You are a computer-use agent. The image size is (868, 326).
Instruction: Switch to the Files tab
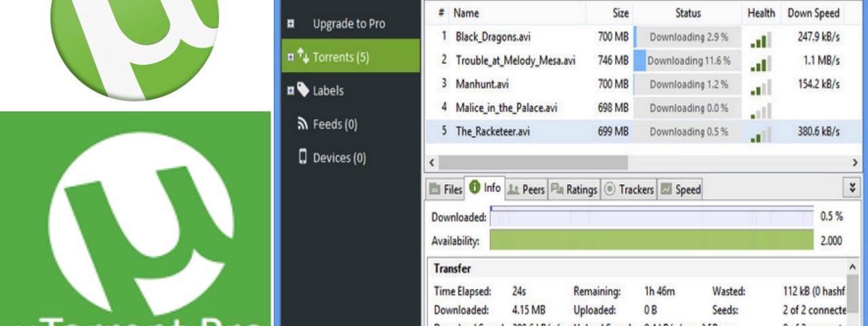coord(446,189)
